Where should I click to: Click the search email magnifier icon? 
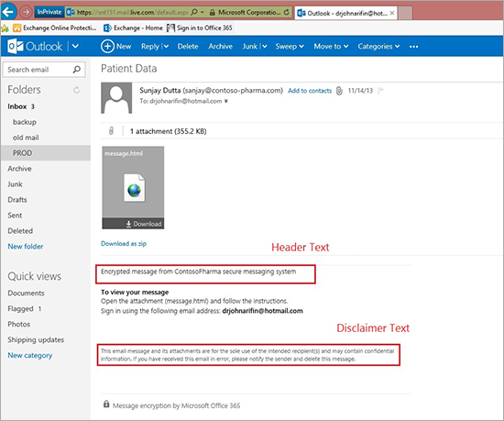pos(77,70)
